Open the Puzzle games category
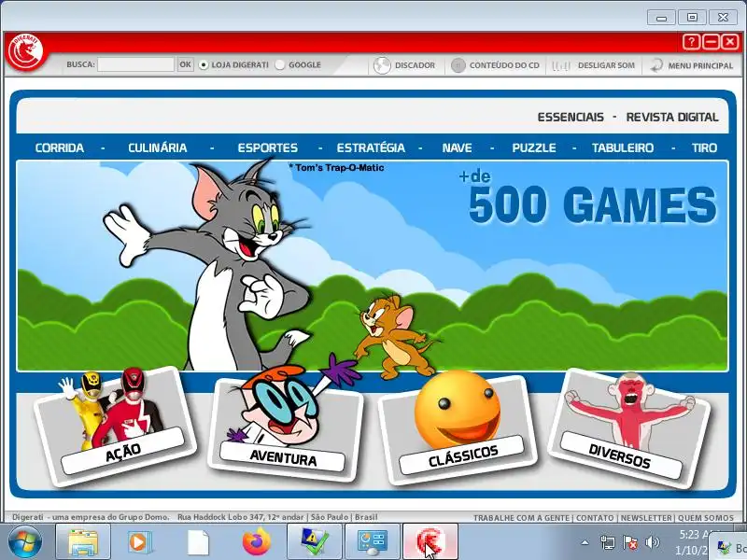The width and height of the screenshot is (747, 560). click(534, 148)
